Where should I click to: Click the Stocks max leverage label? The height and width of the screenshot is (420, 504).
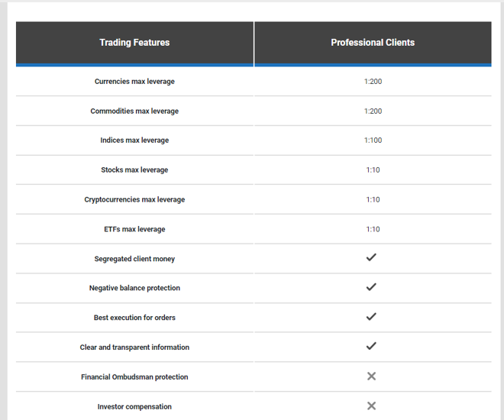click(x=134, y=170)
